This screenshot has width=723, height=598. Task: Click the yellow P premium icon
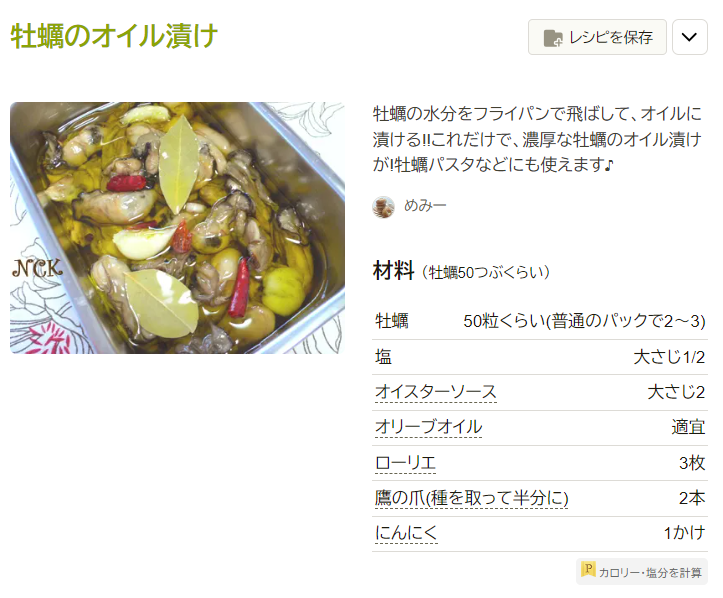click(588, 569)
